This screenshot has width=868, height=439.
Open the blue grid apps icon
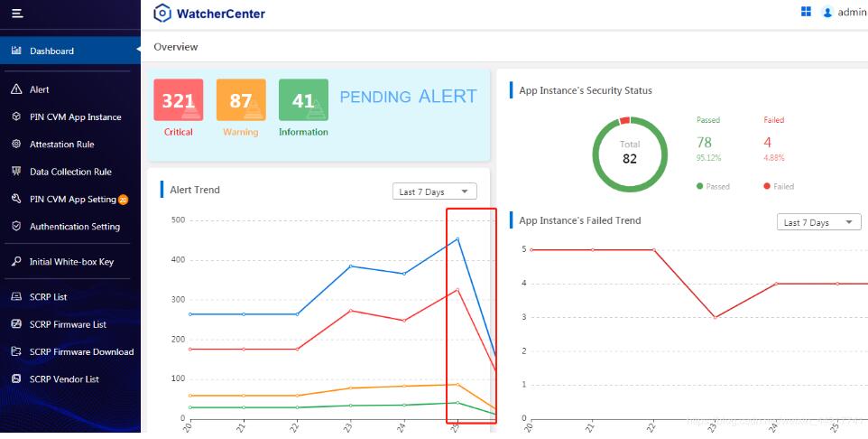click(806, 12)
